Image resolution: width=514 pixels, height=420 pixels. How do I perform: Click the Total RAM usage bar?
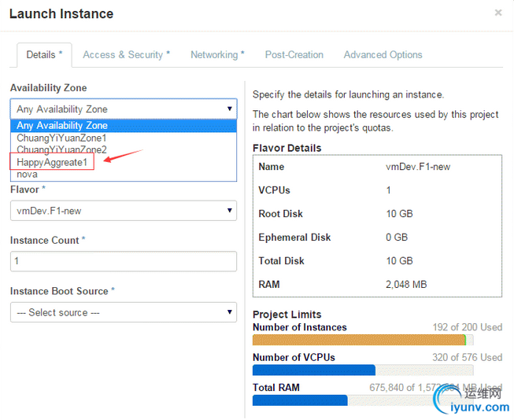[x=377, y=400]
